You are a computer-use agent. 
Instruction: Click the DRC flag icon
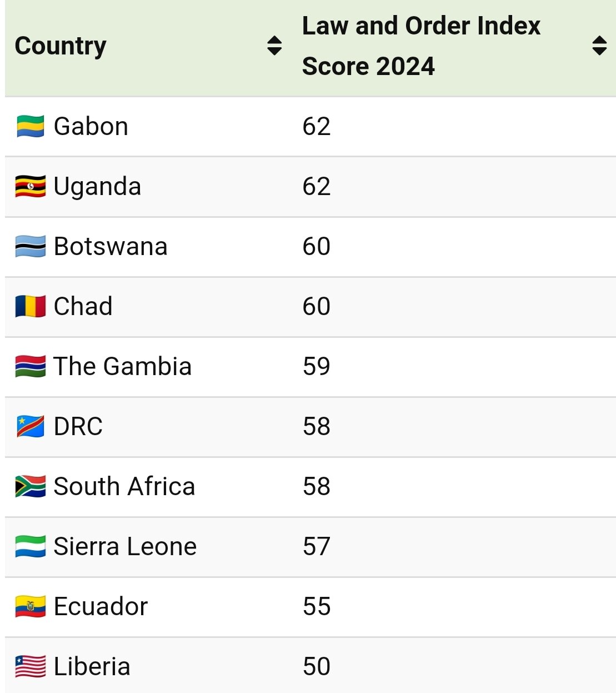click(31, 427)
